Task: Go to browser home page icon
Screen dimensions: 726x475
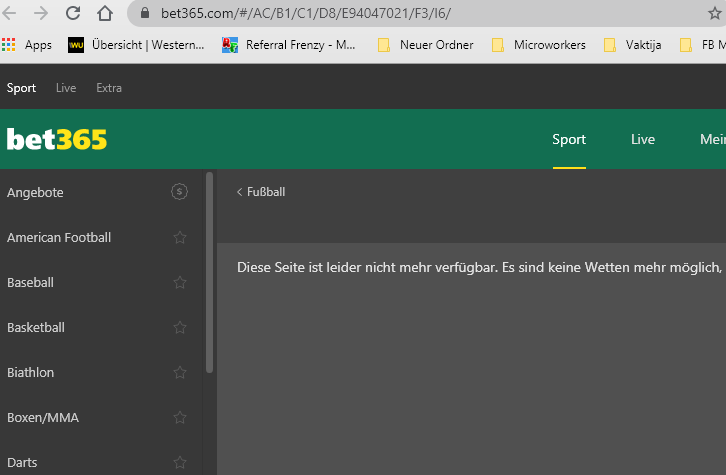Action: pyautogui.click(x=105, y=13)
